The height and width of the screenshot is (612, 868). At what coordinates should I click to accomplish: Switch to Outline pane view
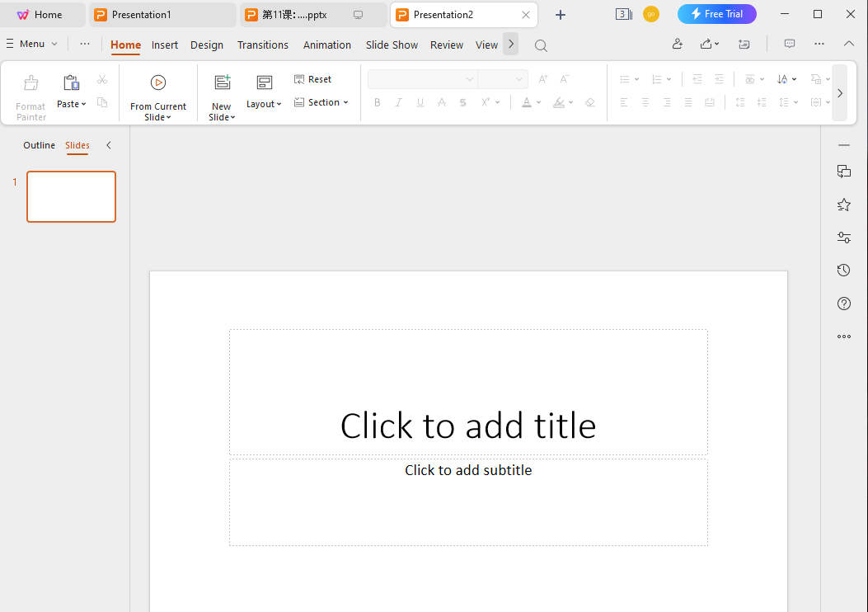39,145
